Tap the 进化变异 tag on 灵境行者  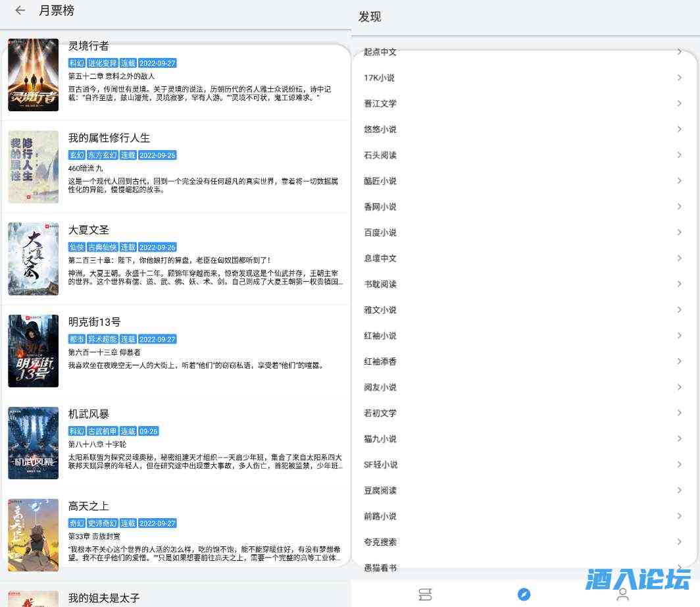(x=102, y=63)
